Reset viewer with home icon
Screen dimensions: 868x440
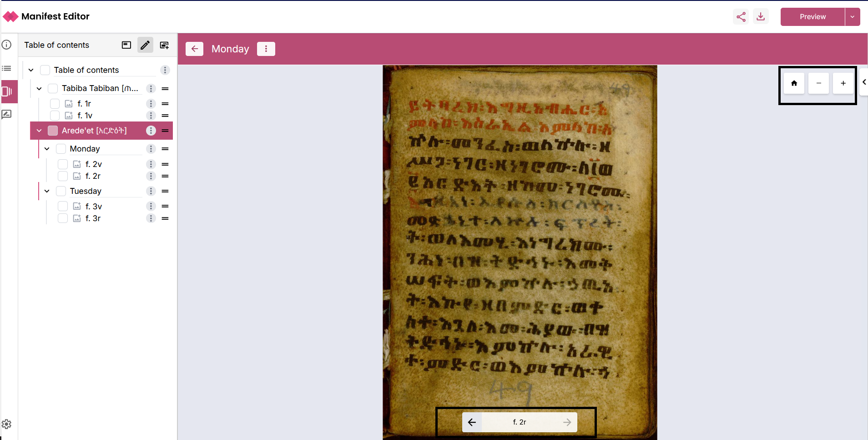click(x=794, y=83)
